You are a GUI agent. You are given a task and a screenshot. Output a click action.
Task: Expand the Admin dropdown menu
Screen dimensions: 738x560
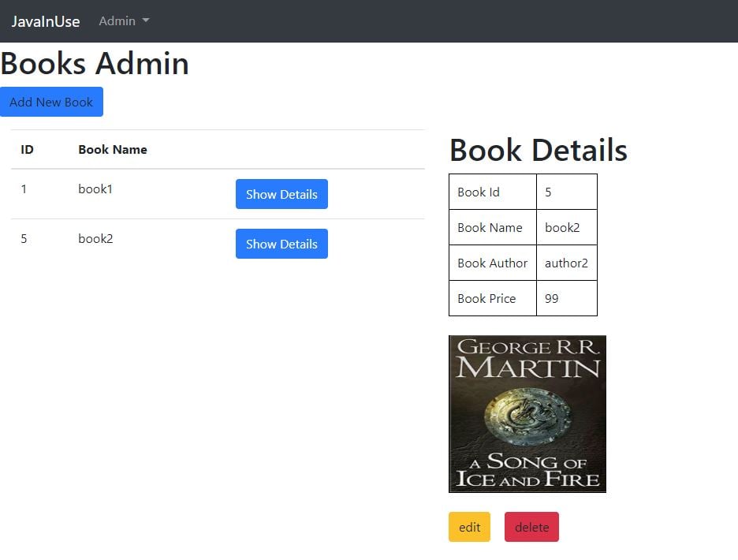point(124,21)
